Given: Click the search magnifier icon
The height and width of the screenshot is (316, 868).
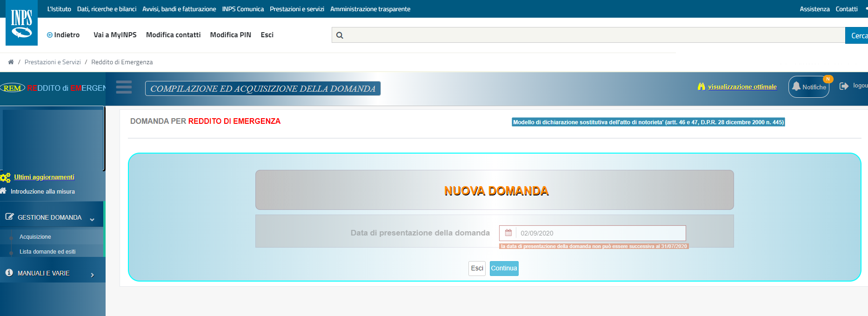Looking at the screenshot, I should click(340, 35).
